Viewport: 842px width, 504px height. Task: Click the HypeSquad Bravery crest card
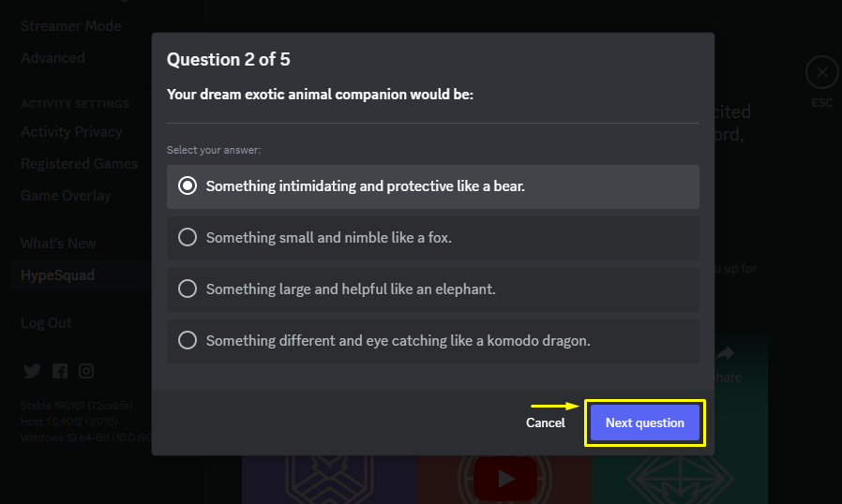(x=329, y=480)
